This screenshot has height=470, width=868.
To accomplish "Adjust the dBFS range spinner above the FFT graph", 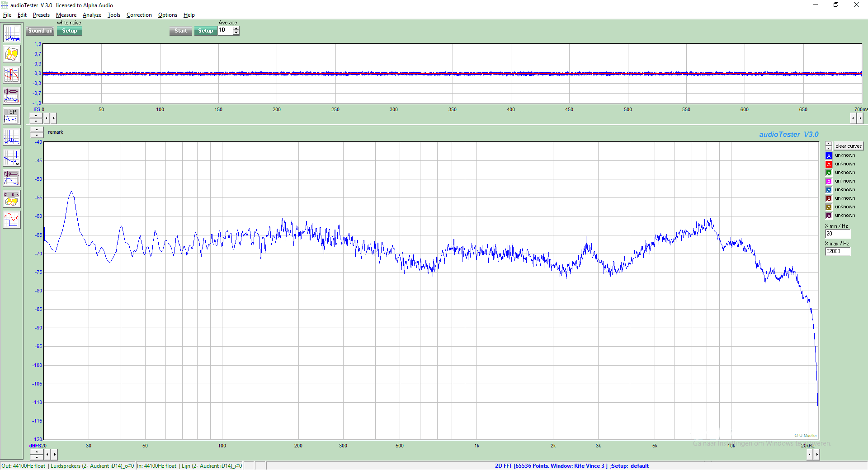I will pos(37,132).
